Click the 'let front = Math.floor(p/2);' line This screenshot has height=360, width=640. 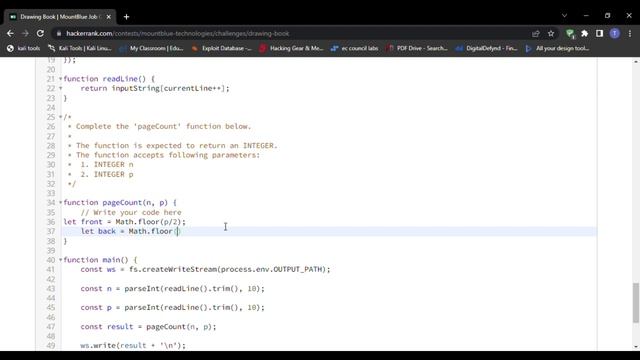[124, 222]
